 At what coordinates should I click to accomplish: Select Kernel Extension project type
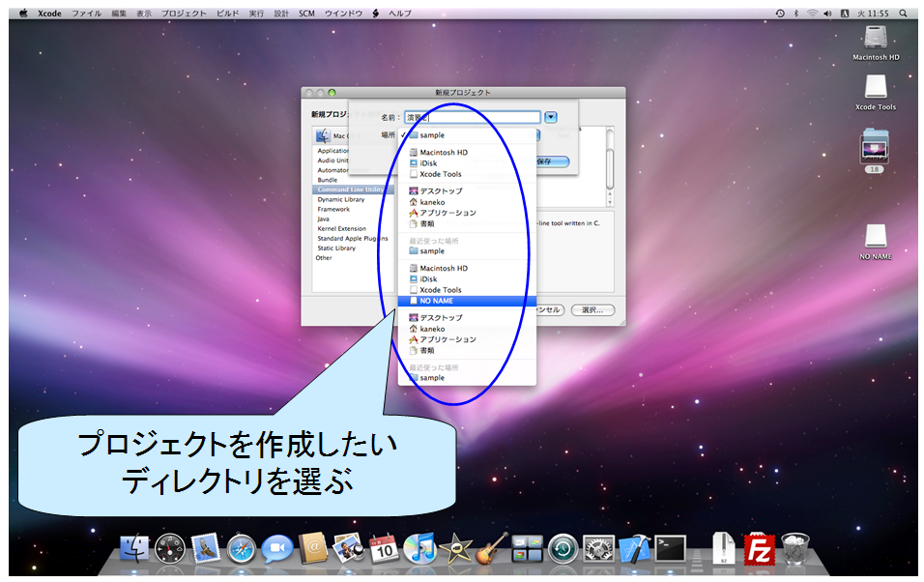point(342,229)
